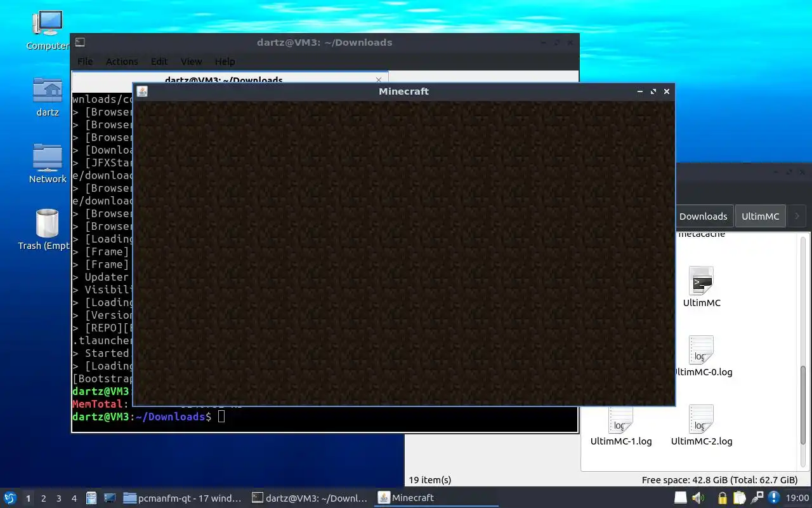Click the Free space status text
Image resolution: width=812 pixels, height=508 pixels.
tap(719, 480)
